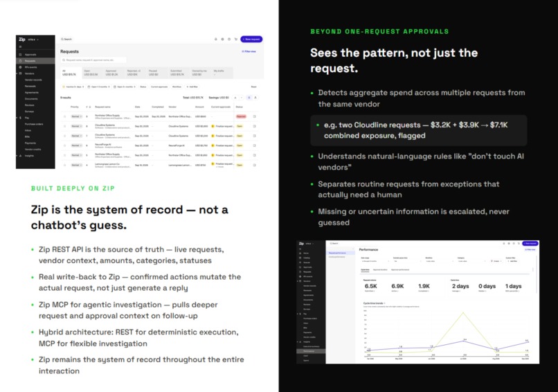Open the bell notifications icon in Requests screenshot
The height and width of the screenshot is (392, 558).
216,39
